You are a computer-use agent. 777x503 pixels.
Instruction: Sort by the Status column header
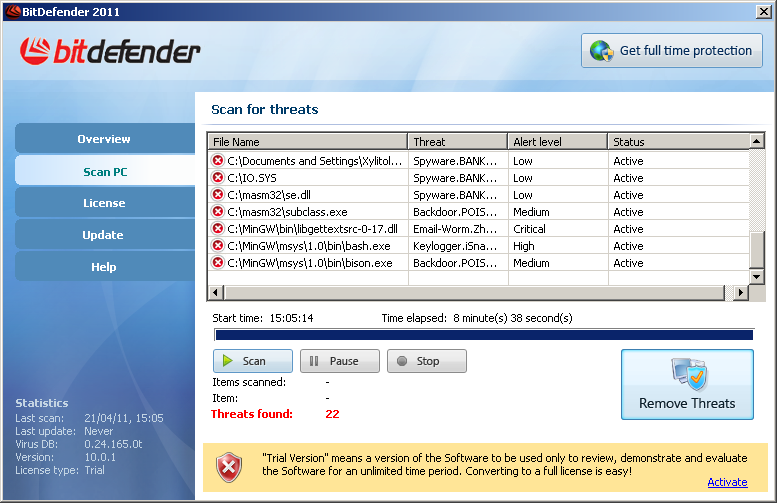pos(679,142)
